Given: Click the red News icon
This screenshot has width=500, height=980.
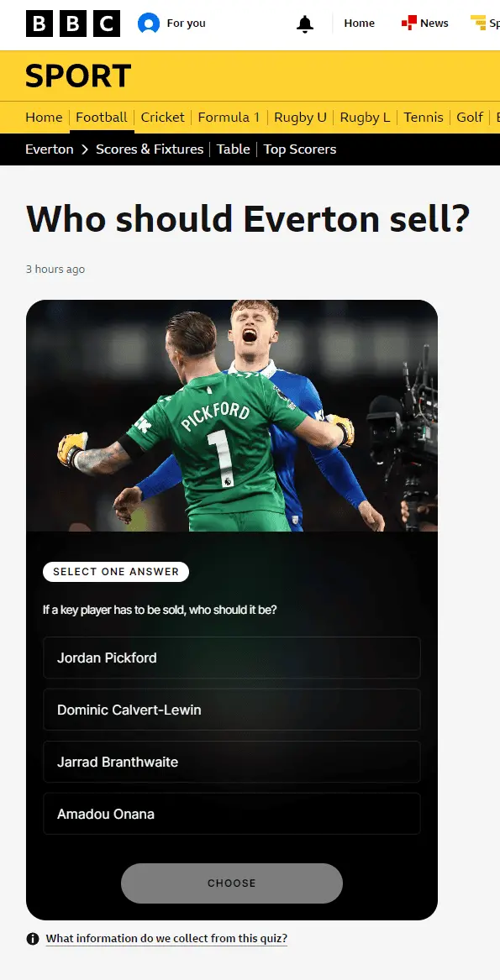Looking at the screenshot, I should [408, 24].
